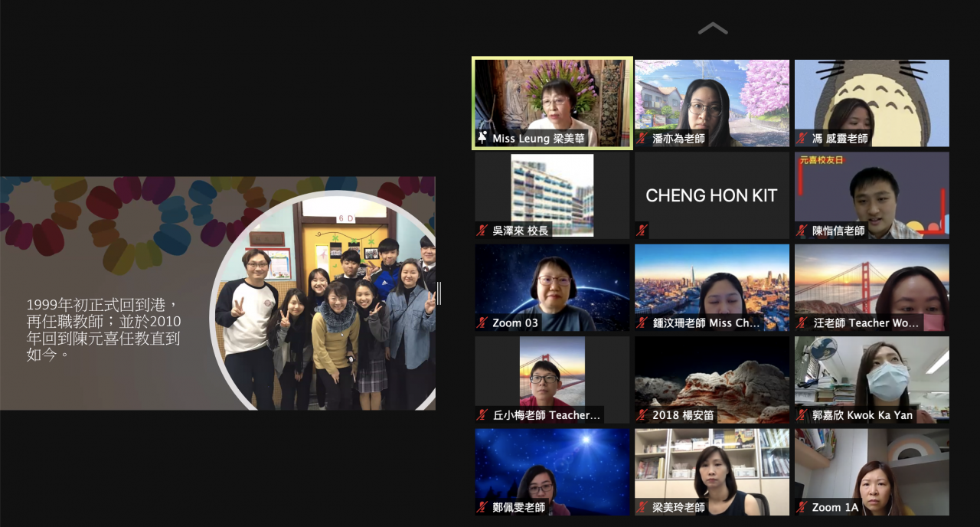Image resolution: width=980 pixels, height=527 pixels.
Task: Select the name label "2018 楊安笛"
Action: click(x=683, y=415)
